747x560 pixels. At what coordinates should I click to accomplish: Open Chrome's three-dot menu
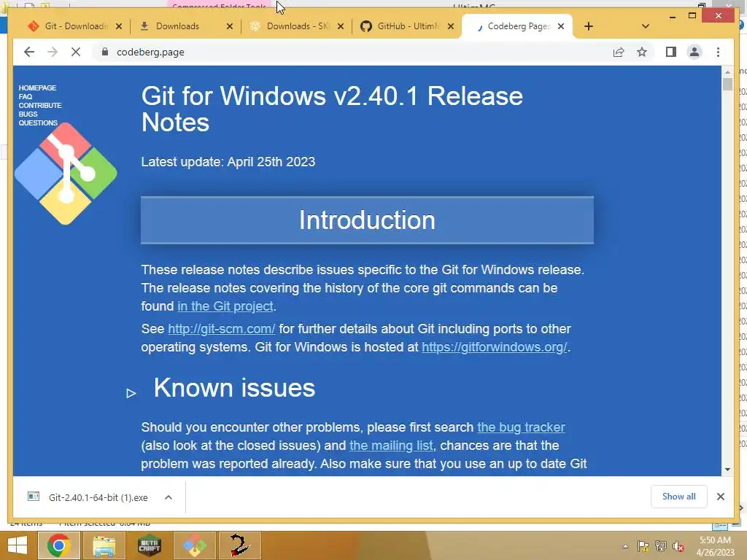click(x=718, y=52)
